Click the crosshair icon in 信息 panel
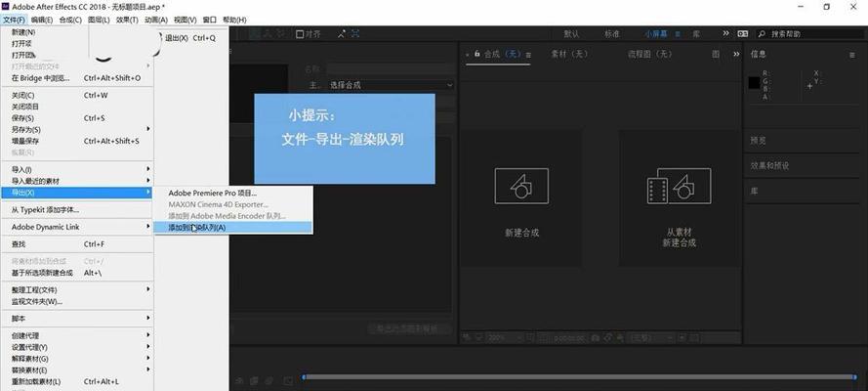 809,86
